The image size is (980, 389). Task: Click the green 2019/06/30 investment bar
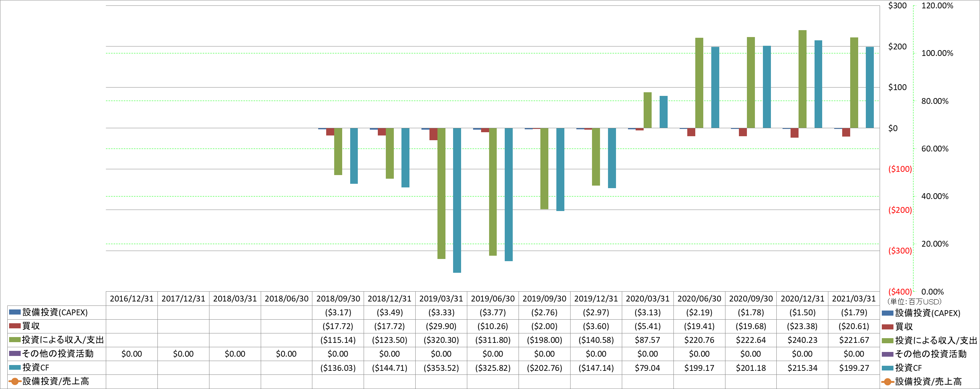click(493, 192)
